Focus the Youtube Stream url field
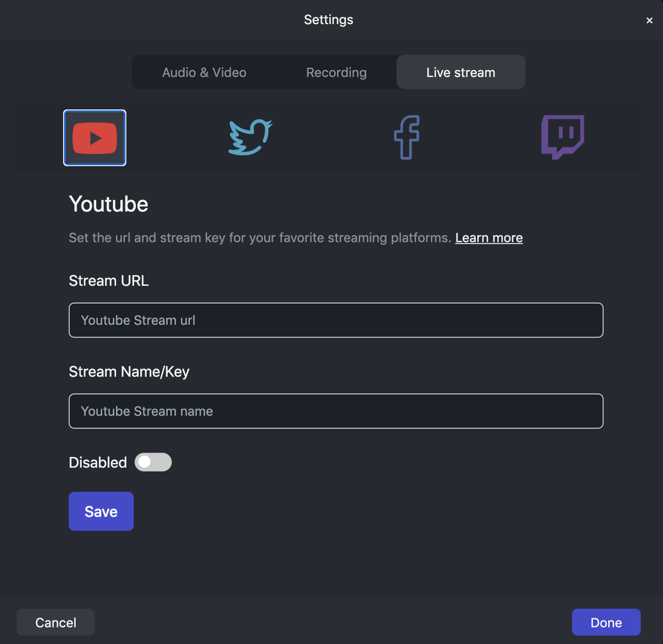This screenshot has width=663, height=644. 336,320
